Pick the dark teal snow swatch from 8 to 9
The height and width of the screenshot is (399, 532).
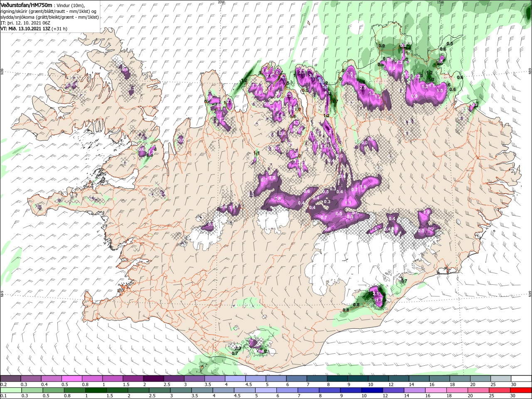point(337,378)
